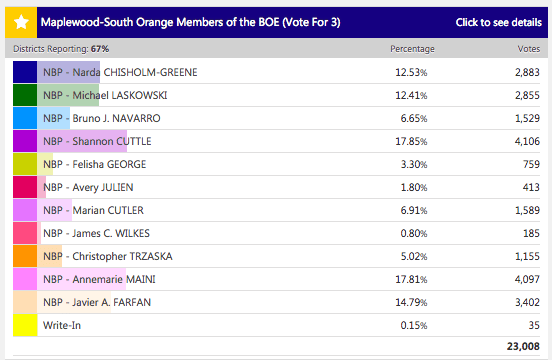Select the olive George color swatch
Screen dimensions: 552x360
tap(25, 164)
